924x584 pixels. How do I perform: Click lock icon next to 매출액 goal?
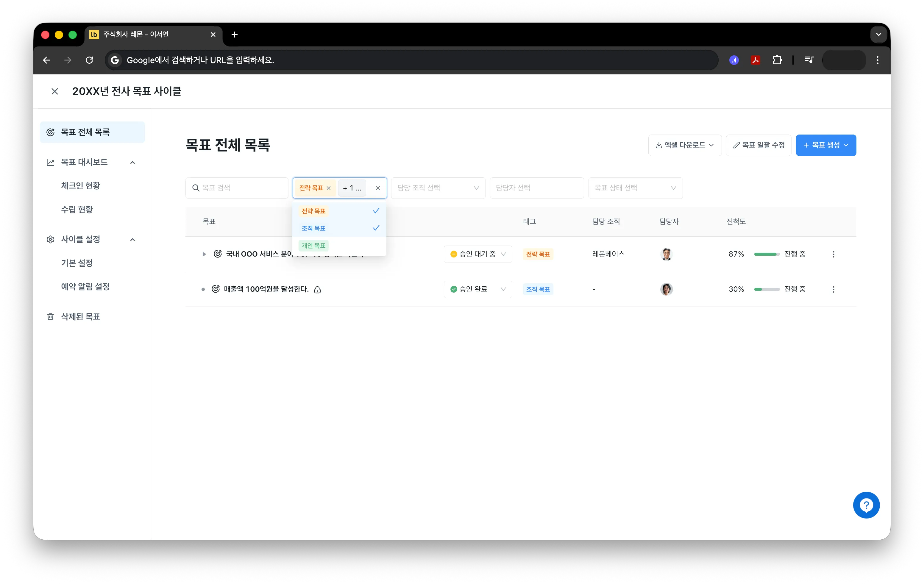coord(317,290)
